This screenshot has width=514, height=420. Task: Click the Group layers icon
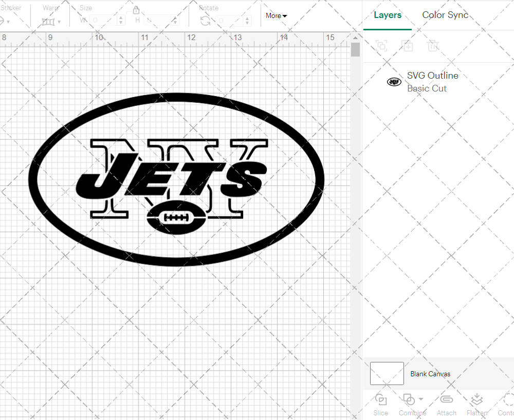[381, 46]
